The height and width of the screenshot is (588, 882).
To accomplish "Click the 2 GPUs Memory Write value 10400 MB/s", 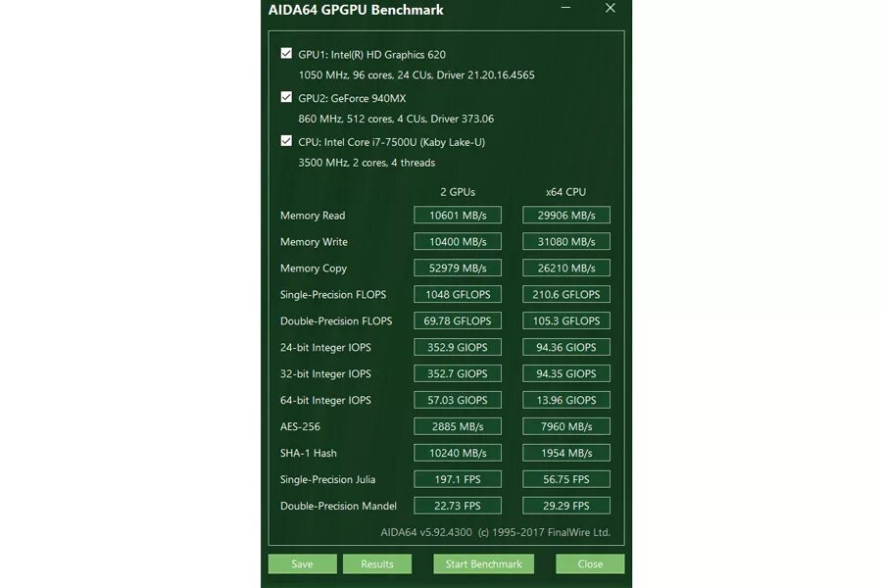I will click(x=458, y=241).
